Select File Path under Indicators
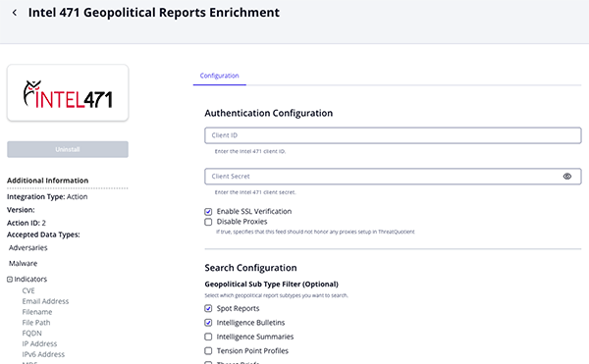The image size is (589, 364). 36,323
